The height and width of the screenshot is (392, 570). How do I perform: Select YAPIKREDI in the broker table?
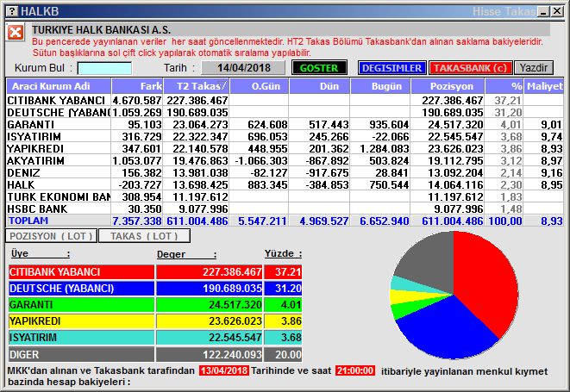[35, 148]
